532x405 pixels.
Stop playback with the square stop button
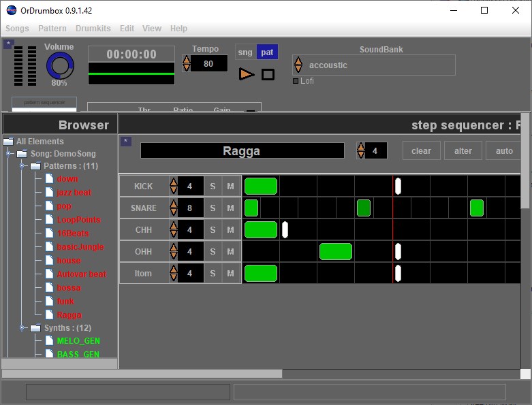268,75
